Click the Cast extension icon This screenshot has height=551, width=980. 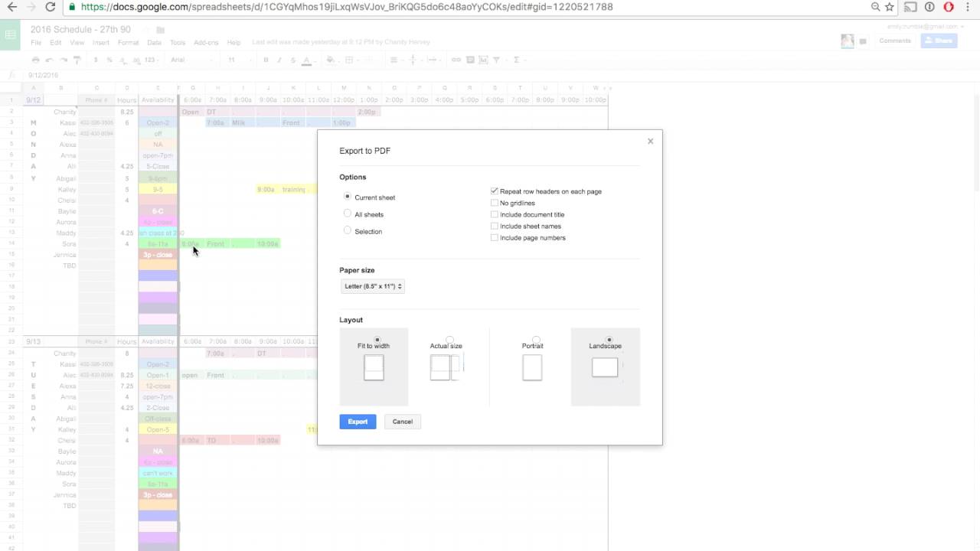910,7
